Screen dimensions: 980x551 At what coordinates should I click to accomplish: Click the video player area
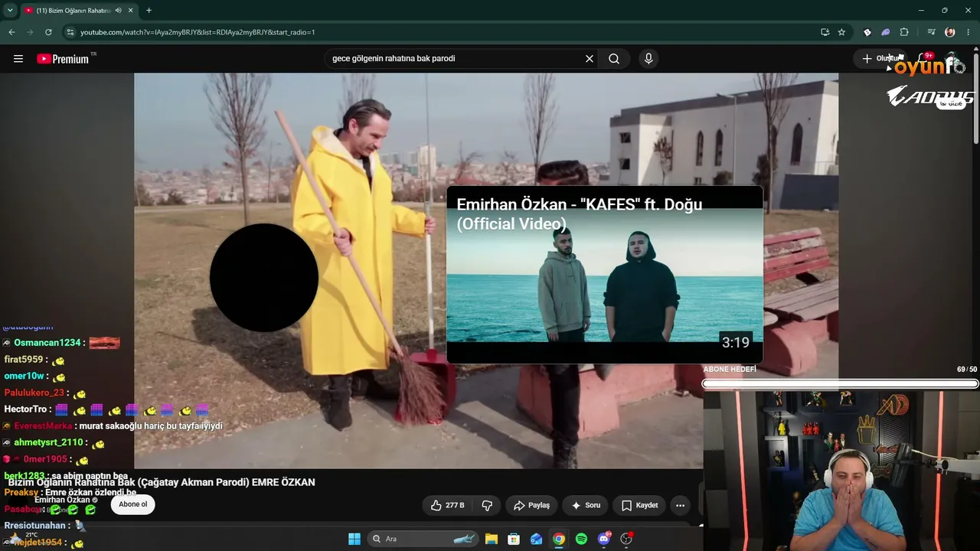click(486, 270)
